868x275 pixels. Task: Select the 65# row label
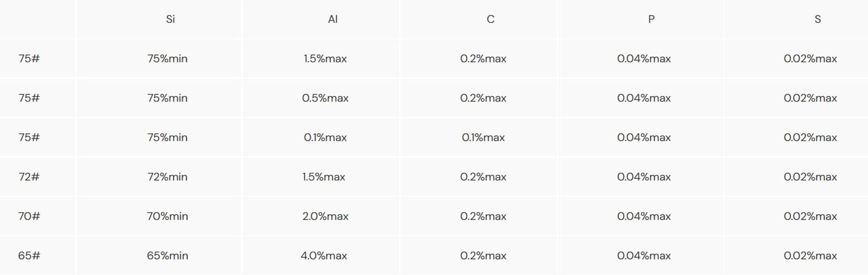29,255
